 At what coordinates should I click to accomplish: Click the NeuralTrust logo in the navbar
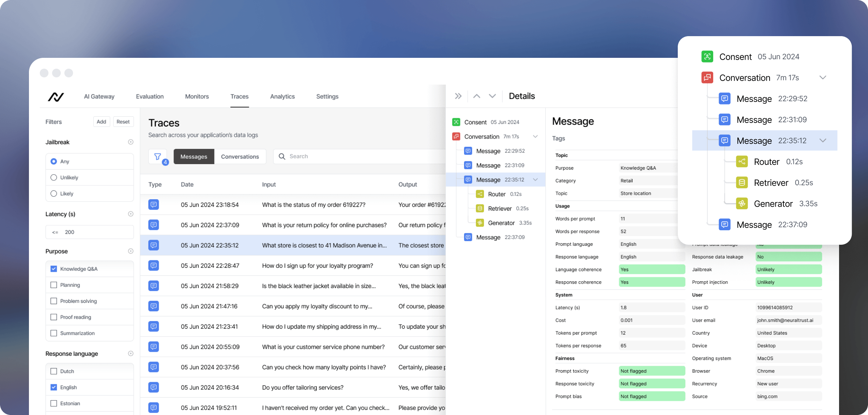point(56,97)
